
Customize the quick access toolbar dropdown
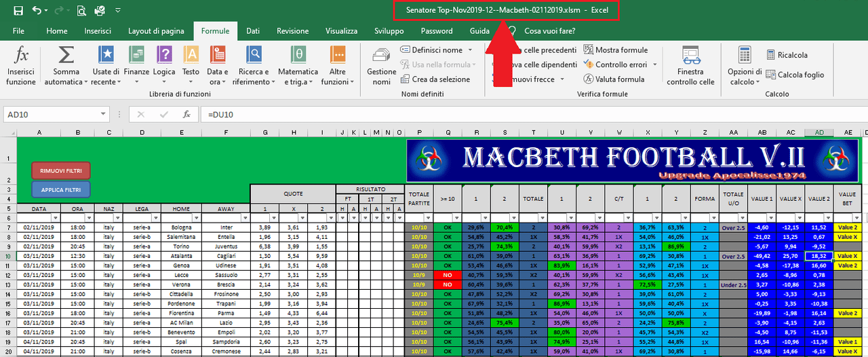pyautogui.click(x=118, y=11)
